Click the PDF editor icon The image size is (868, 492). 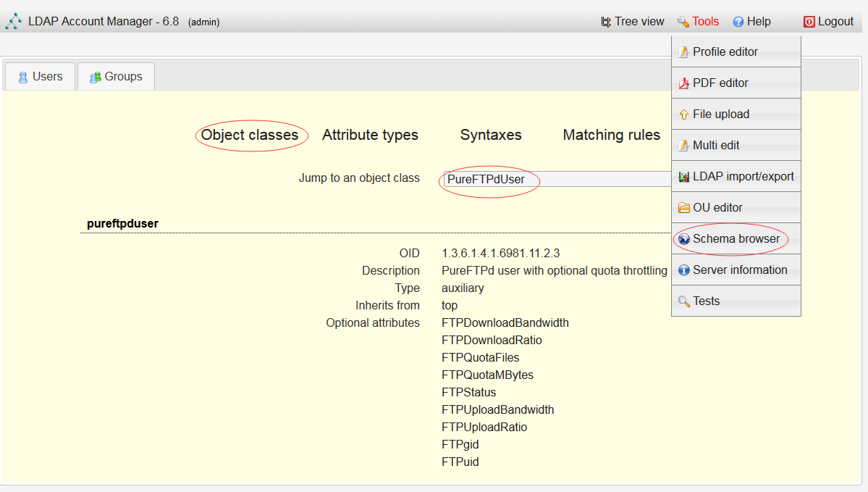pyautogui.click(x=683, y=83)
